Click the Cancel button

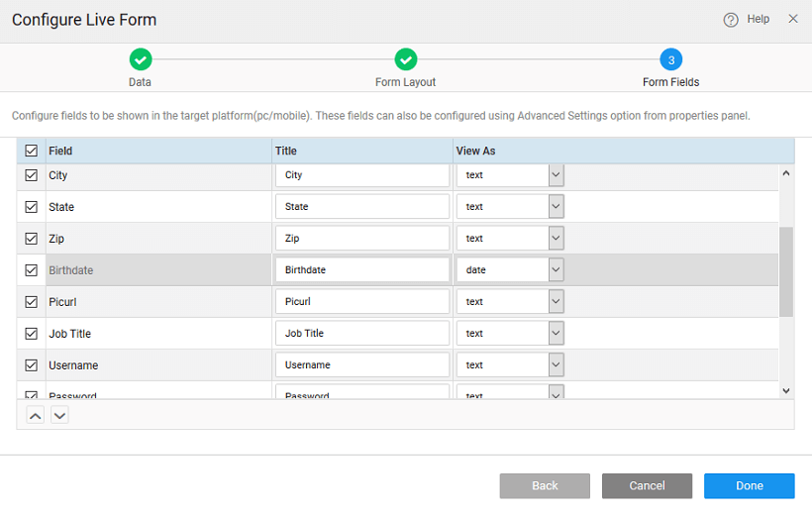point(647,485)
